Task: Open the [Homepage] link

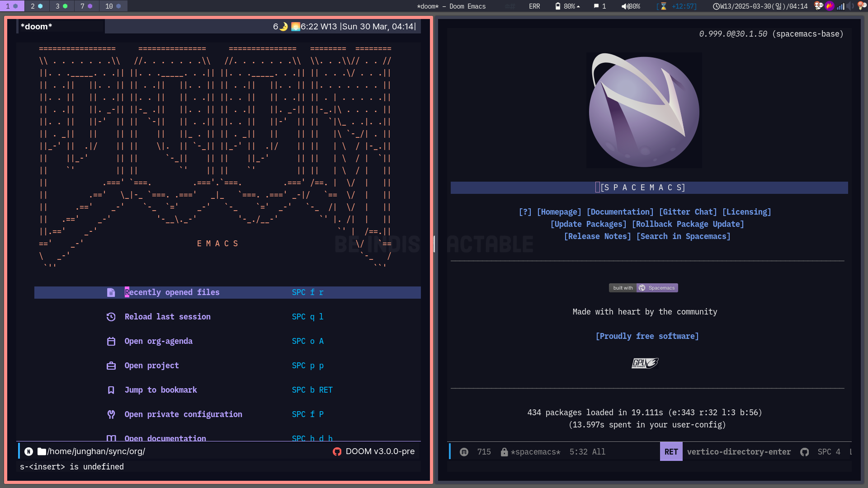Action: (559, 212)
